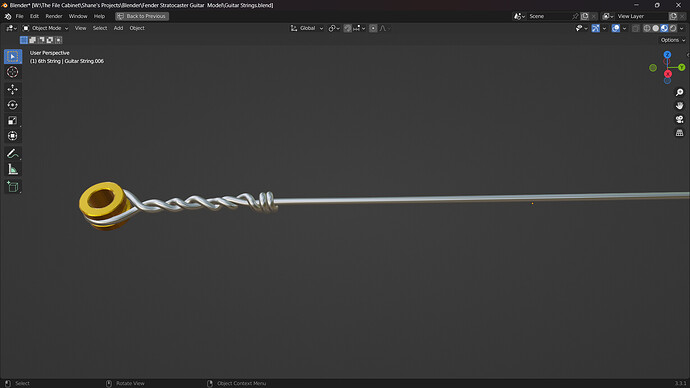Set selection mode to extend

tap(33, 40)
